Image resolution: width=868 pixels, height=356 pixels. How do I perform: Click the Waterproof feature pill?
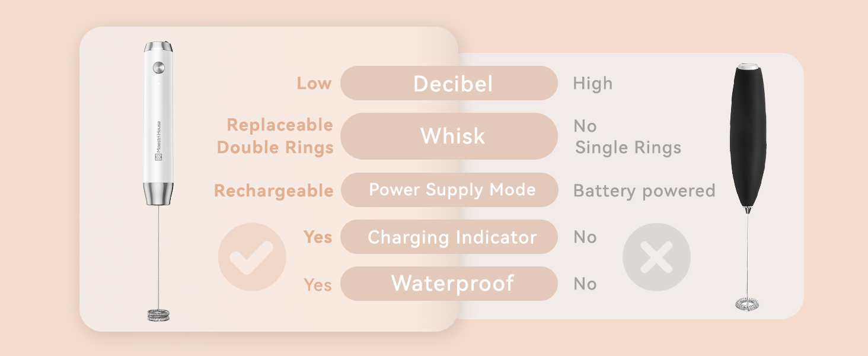click(x=449, y=284)
